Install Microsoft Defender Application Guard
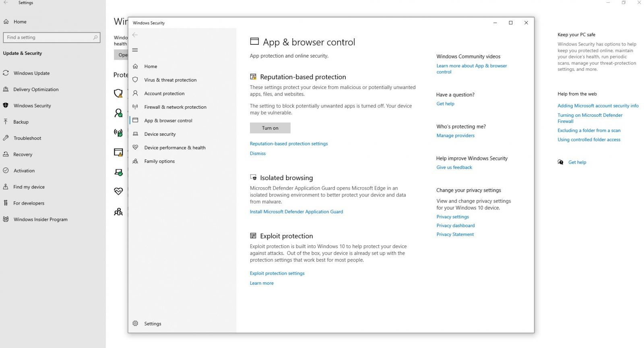644x348 pixels. pos(296,211)
